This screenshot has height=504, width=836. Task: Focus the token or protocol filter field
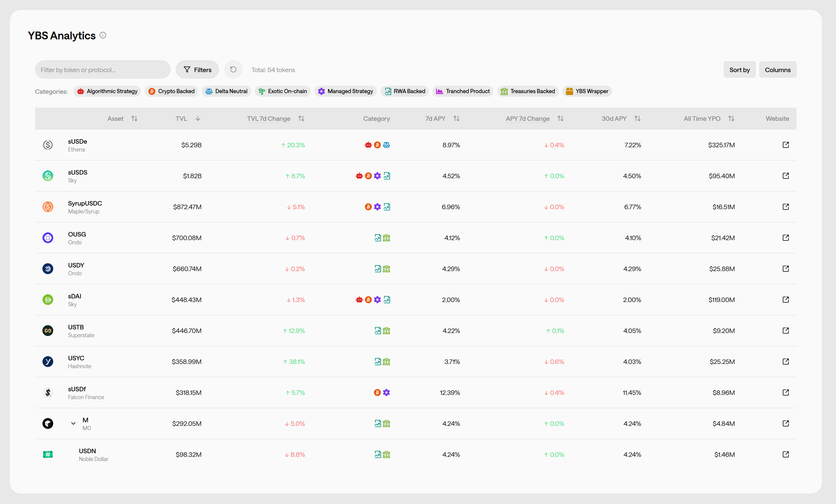[x=103, y=69]
